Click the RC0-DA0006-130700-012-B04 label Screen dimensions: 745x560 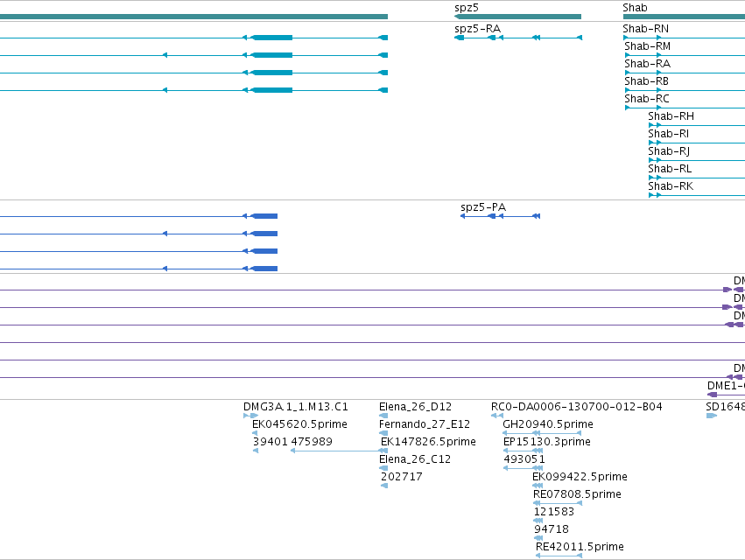(x=576, y=407)
